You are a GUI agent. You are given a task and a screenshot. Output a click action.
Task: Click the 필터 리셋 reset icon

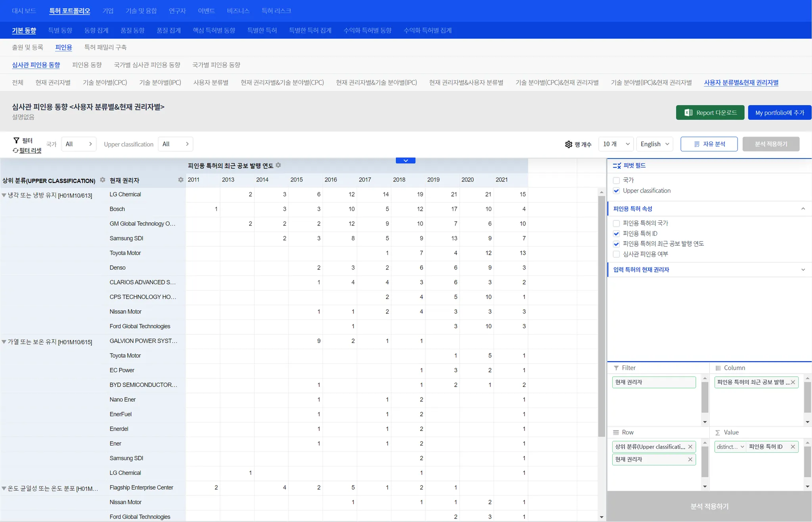pos(15,151)
